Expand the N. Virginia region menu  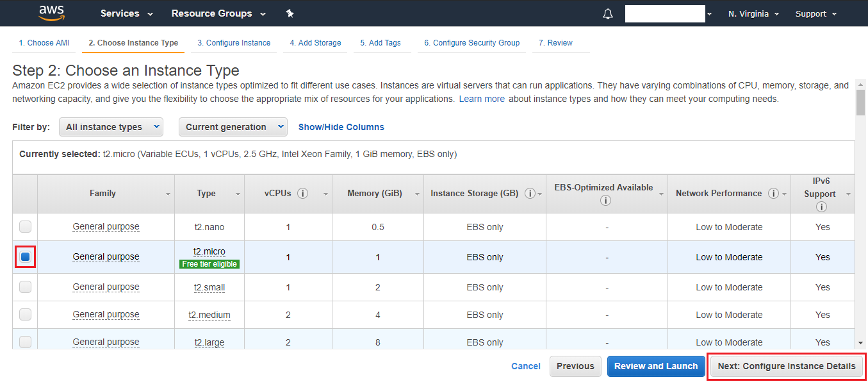753,13
